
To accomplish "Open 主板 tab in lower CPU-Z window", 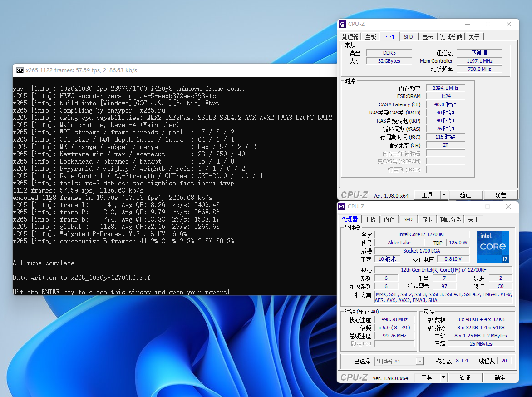I will (370, 219).
